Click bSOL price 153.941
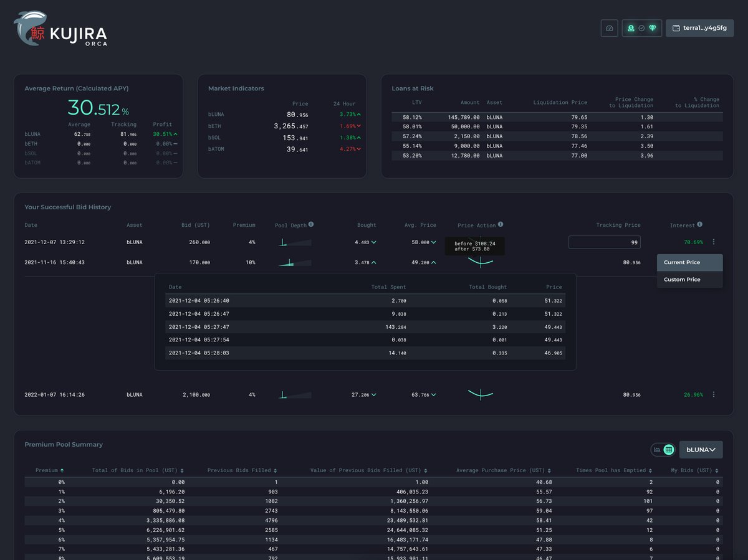748x560 pixels. (x=295, y=138)
